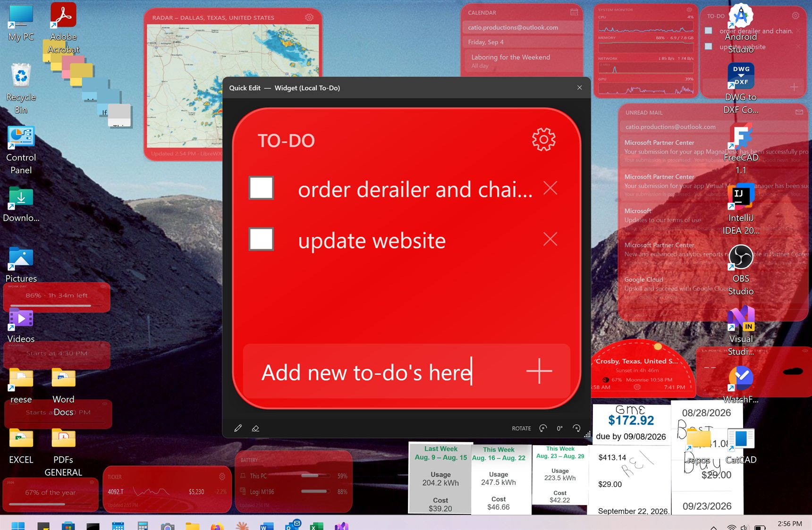The width and height of the screenshot is (812, 530).
Task: Open the PDFs GENERAL desktop folder
Action: click(63, 452)
